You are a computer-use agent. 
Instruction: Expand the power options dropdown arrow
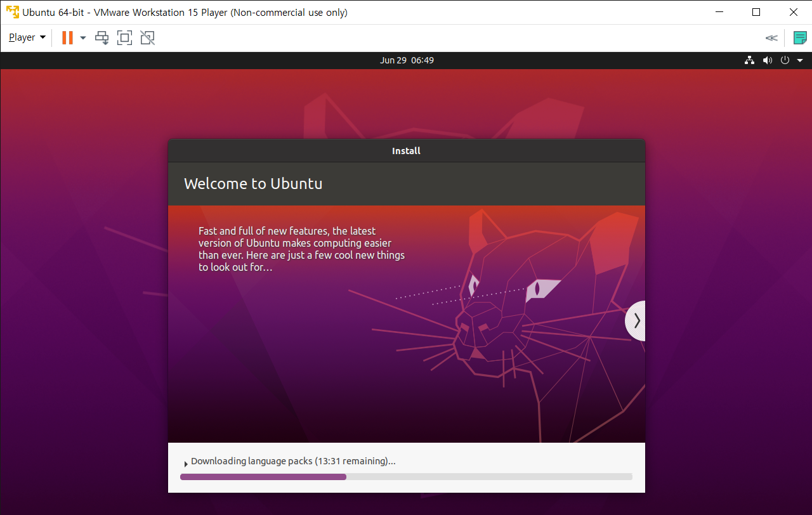click(83, 38)
